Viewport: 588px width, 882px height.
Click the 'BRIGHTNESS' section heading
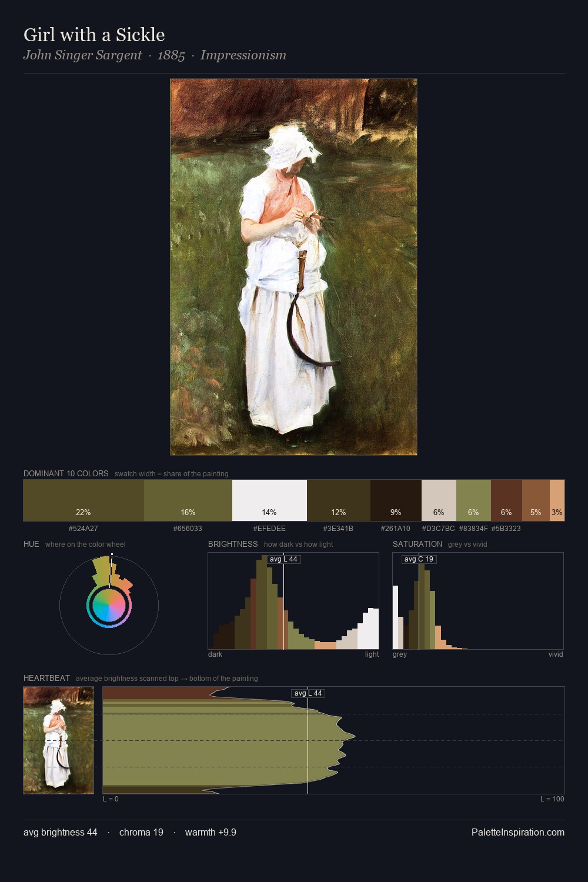[233, 544]
